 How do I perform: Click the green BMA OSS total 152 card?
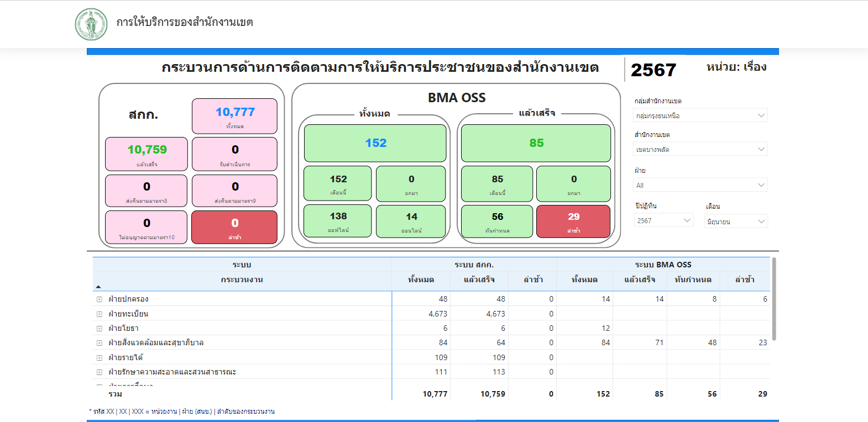tap(375, 143)
